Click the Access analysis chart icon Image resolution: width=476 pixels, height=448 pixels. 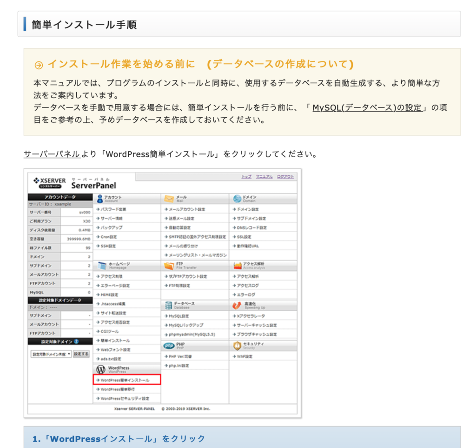tap(237, 266)
